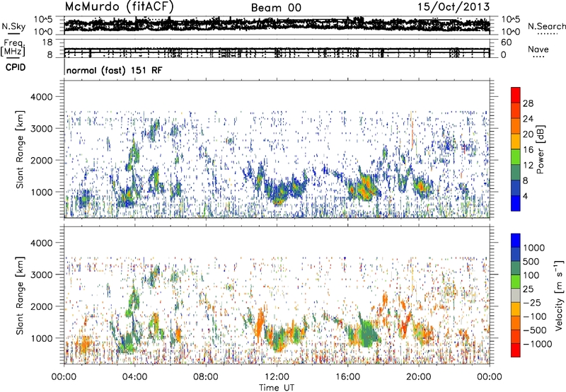Click the 04:00 time tick label
The width and height of the screenshot is (566, 392).
134,377
